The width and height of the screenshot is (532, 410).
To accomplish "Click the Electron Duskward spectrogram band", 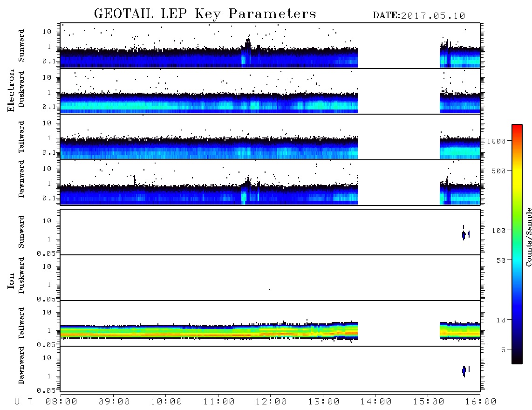I will pyautogui.click(x=209, y=102).
